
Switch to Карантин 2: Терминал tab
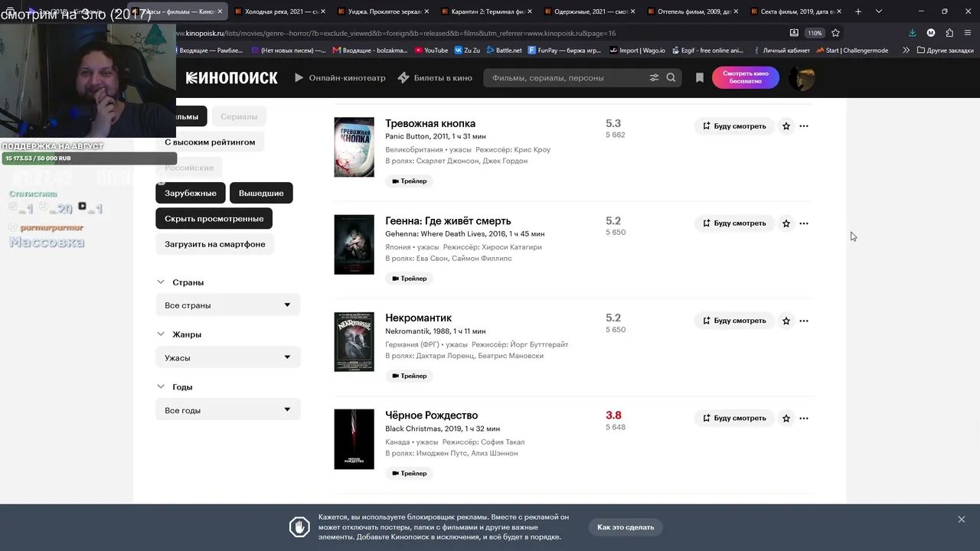click(x=485, y=11)
